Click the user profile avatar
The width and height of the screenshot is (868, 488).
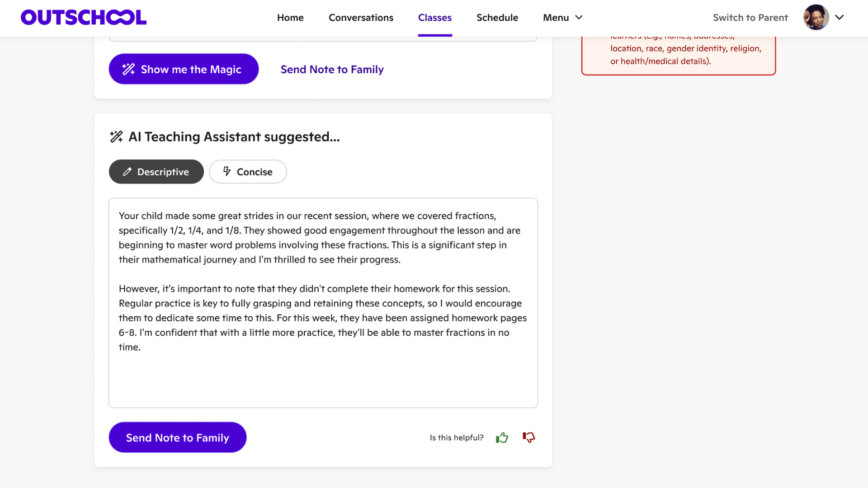(816, 18)
